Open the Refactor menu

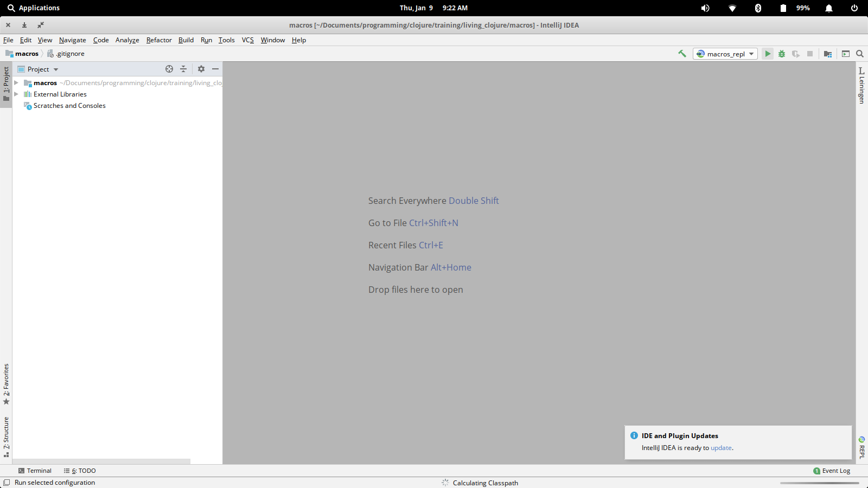(x=159, y=40)
